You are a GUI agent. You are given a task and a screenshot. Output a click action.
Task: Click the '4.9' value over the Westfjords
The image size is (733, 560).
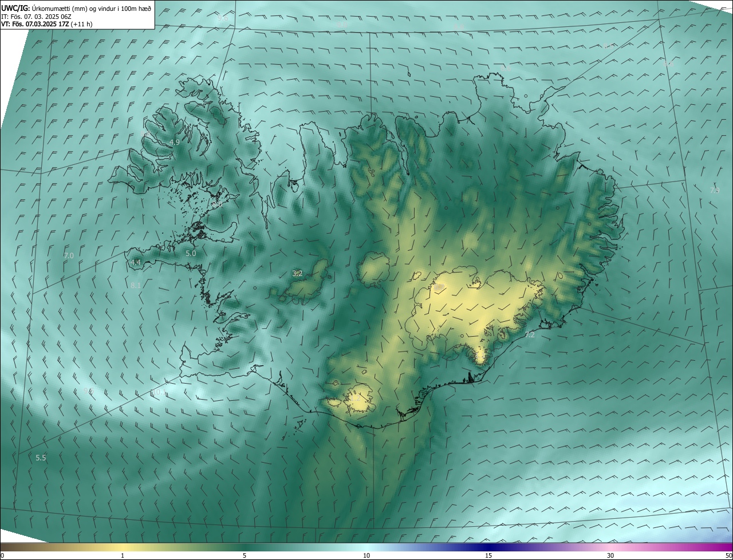[x=175, y=142]
